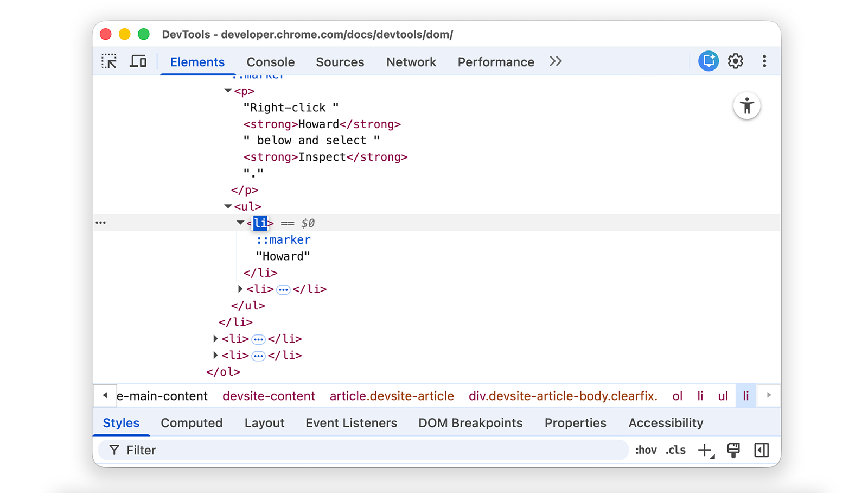Switch to the Console tab
This screenshot has width=868, height=493.
coord(270,62)
